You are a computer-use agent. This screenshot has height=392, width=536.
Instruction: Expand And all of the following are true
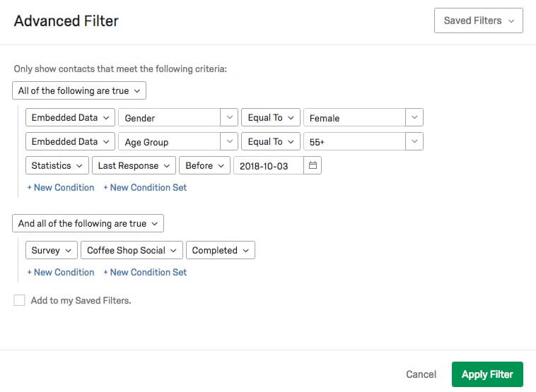tap(88, 223)
